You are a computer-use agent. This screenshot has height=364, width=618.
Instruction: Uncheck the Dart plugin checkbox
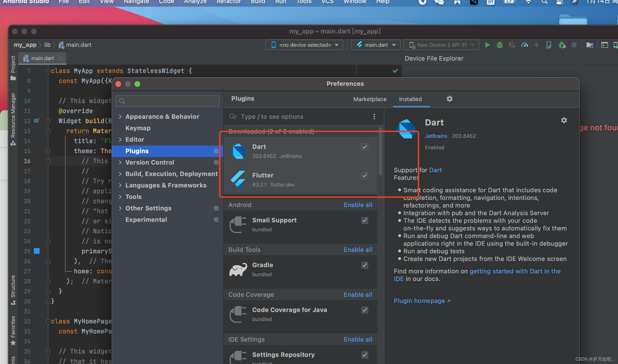click(x=365, y=147)
